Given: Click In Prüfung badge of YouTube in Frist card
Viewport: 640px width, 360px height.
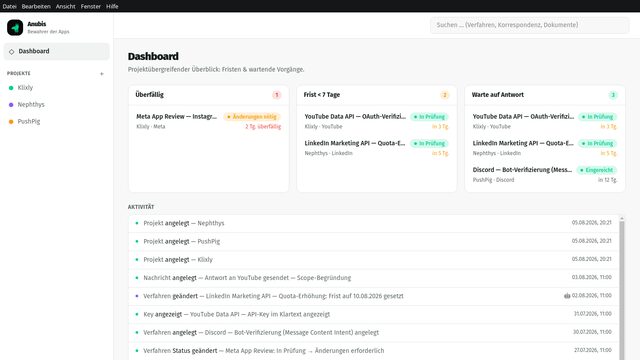Looking at the screenshot, I should click(429, 117).
